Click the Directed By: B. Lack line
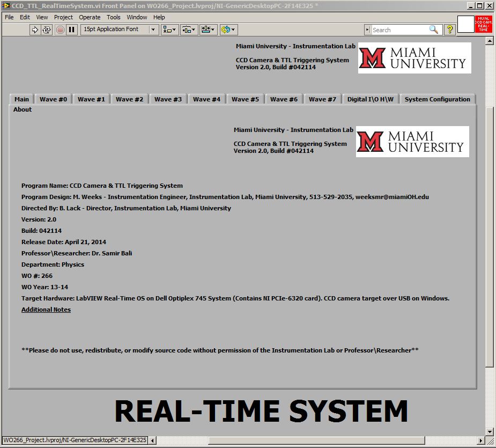The height and width of the screenshot is (448, 496). click(x=126, y=208)
